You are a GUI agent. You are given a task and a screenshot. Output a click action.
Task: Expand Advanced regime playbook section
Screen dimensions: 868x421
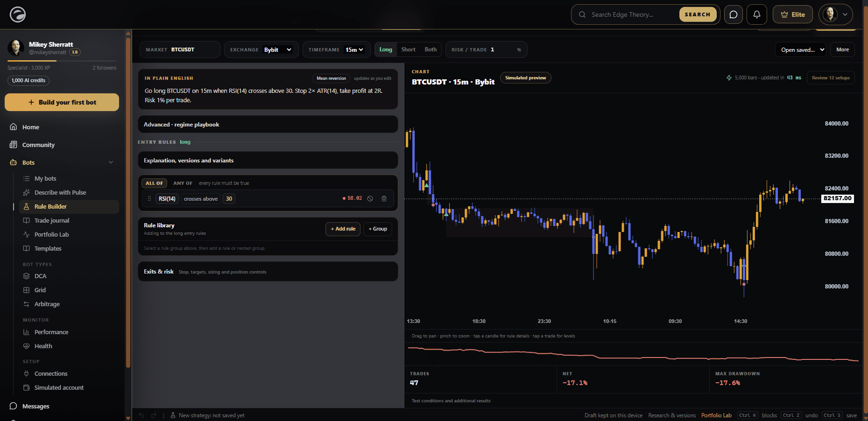tap(268, 125)
